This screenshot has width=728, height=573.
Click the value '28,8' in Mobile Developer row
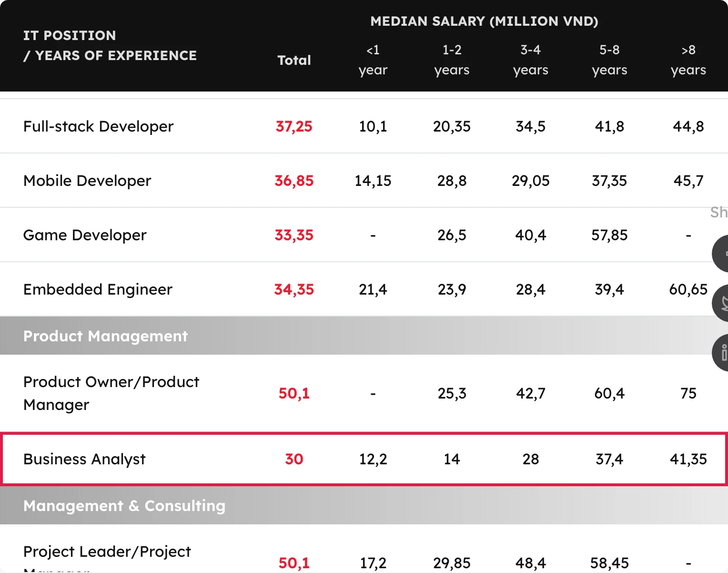coord(452,181)
